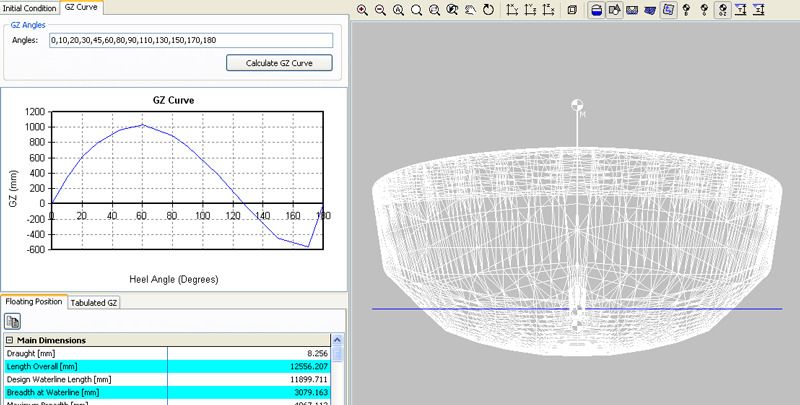Click the first axis view icon
The width and height of the screenshot is (800, 405).
(514, 10)
